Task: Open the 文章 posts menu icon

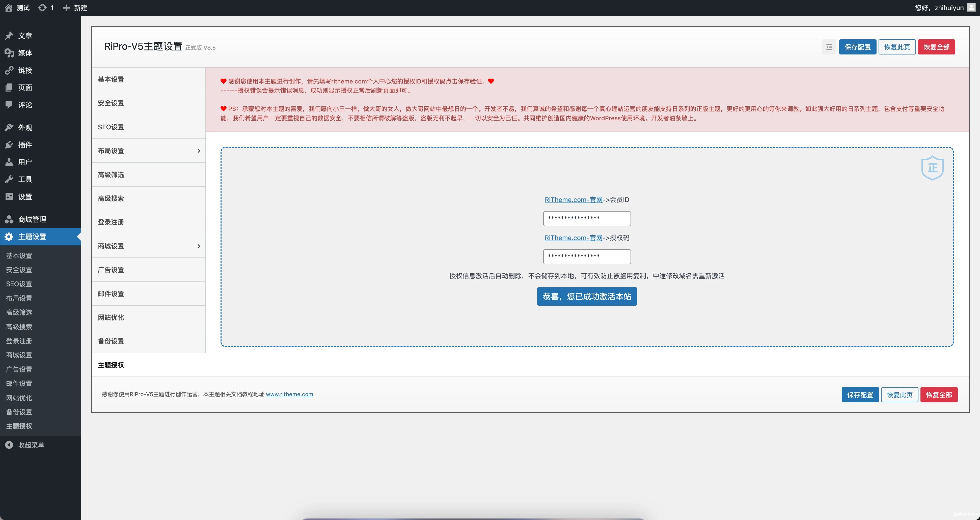Action: (9, 36)
